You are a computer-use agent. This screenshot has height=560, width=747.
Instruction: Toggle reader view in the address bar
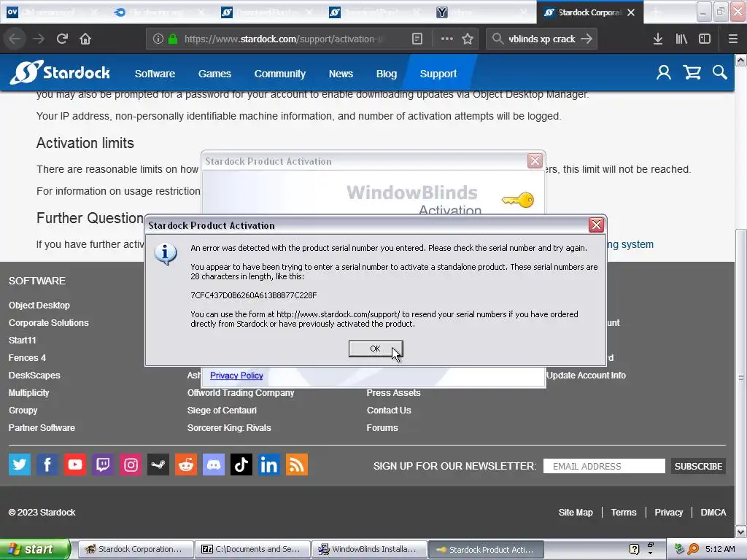click(x=417, y=39)
